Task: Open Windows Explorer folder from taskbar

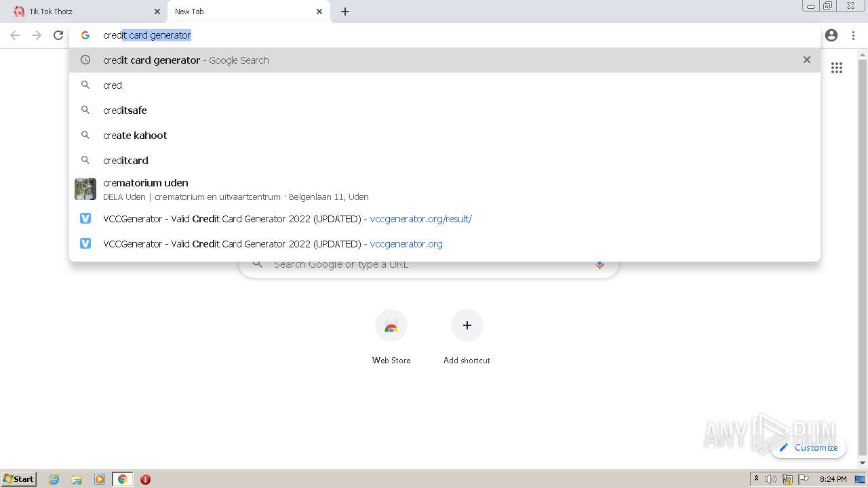Action: point(77,479)
